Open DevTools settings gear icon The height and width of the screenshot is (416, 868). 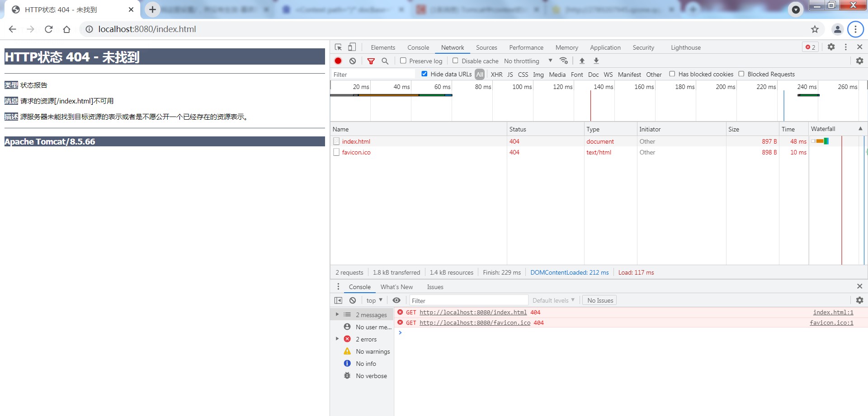point(831,47)
